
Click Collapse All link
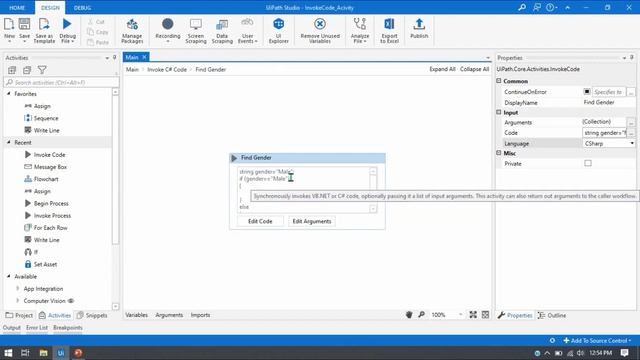[x=474, y=69]
